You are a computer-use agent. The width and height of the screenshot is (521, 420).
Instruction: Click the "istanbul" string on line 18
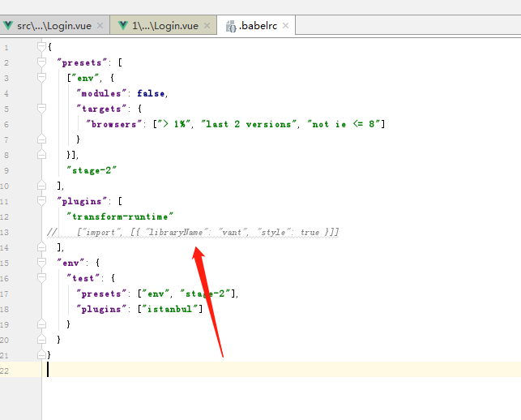pyautogui.click(x=170, y=309)
